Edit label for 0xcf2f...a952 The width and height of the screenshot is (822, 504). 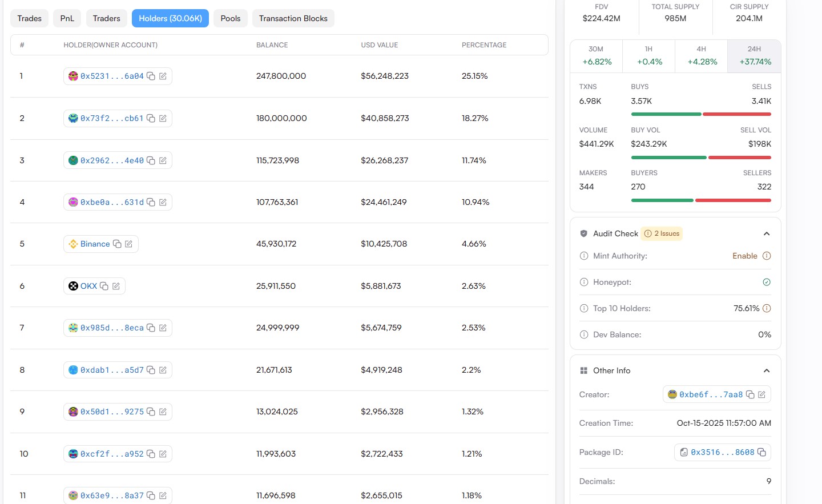coord(163,454)
